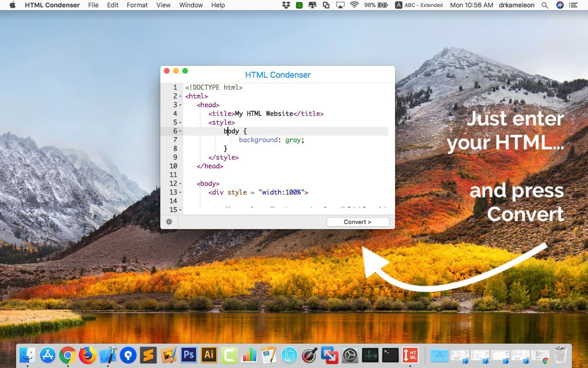Viewport: 588px width, 368px height.
Task: Click the Wi-Fi status icon
Action: 354,5
